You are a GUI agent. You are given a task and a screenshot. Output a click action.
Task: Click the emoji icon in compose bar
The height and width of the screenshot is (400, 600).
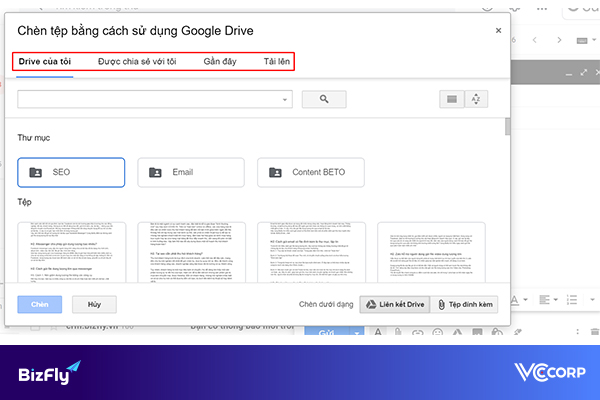(x=437, y=332)
